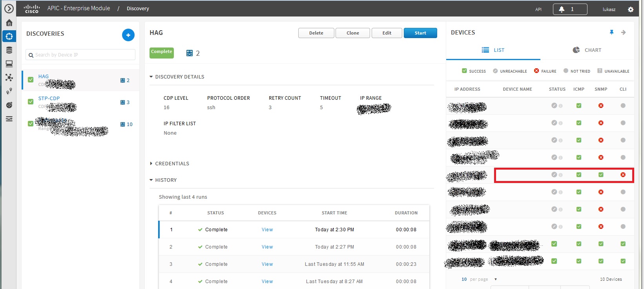Open the Path Trace sidebar icon
The width and height of the screenshot is (644, 289).
[x=9, y=91]
